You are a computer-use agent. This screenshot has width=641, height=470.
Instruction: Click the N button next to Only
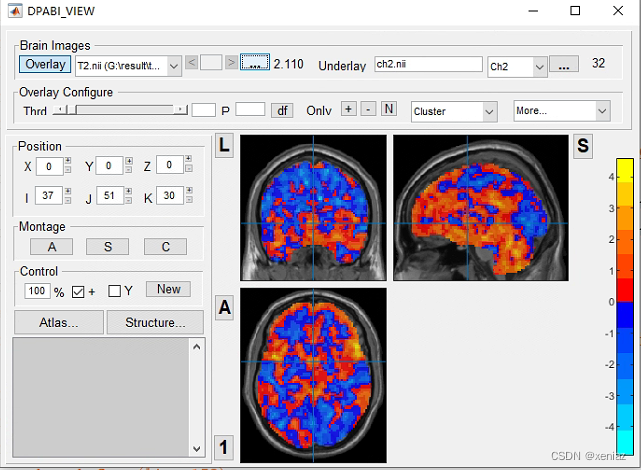[x=389, y=109]
